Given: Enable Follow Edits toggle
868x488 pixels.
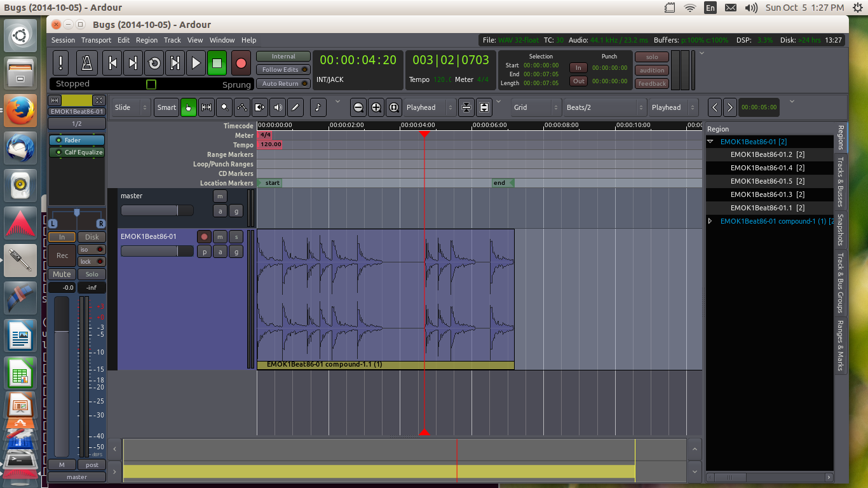Looking at the screenshot, I should [283, 70].
